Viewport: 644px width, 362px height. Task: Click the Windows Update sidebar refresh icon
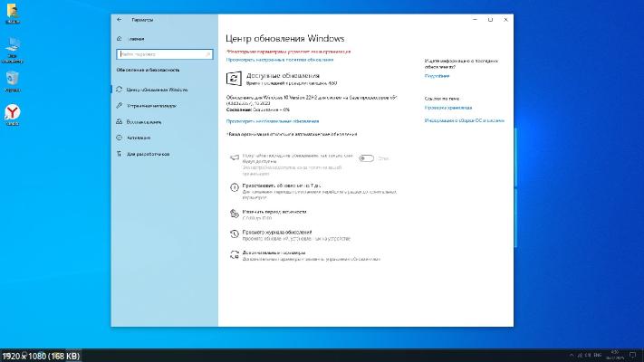[119, 89]
